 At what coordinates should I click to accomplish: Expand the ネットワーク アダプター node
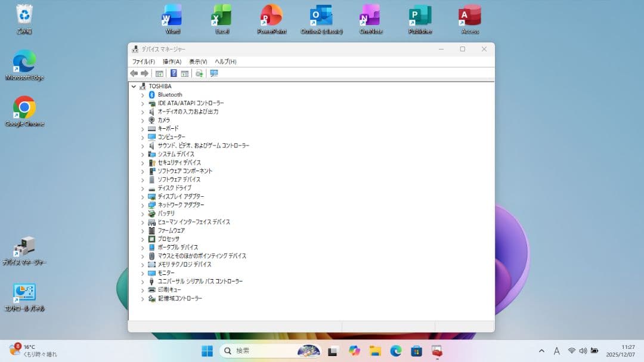[x=142, y=205]
